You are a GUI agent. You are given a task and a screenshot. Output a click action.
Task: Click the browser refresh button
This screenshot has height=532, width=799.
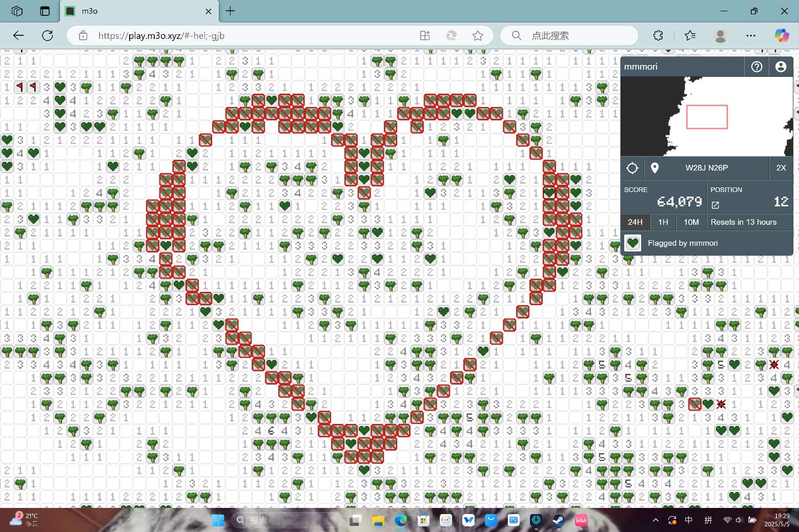pyautogui.click(x=48, y=35)
